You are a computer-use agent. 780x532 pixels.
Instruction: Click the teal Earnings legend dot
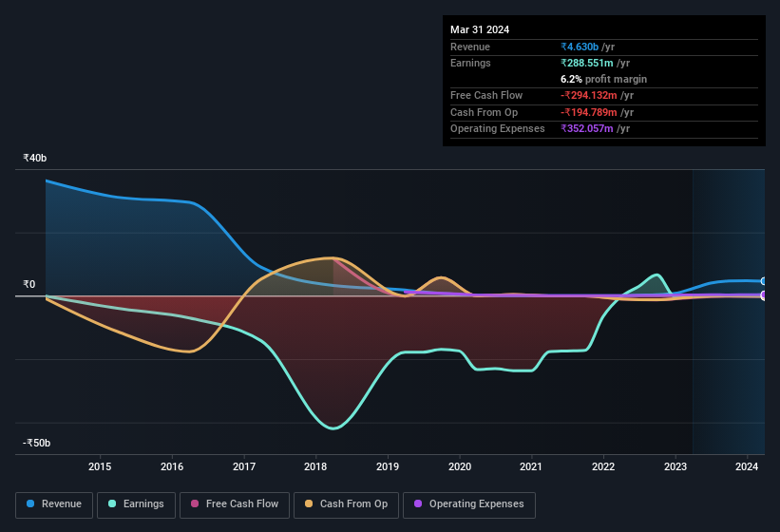112,503
